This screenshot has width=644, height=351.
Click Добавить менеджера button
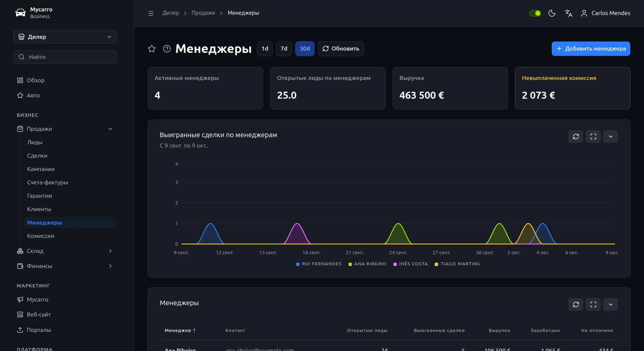(x=591, y=49)
